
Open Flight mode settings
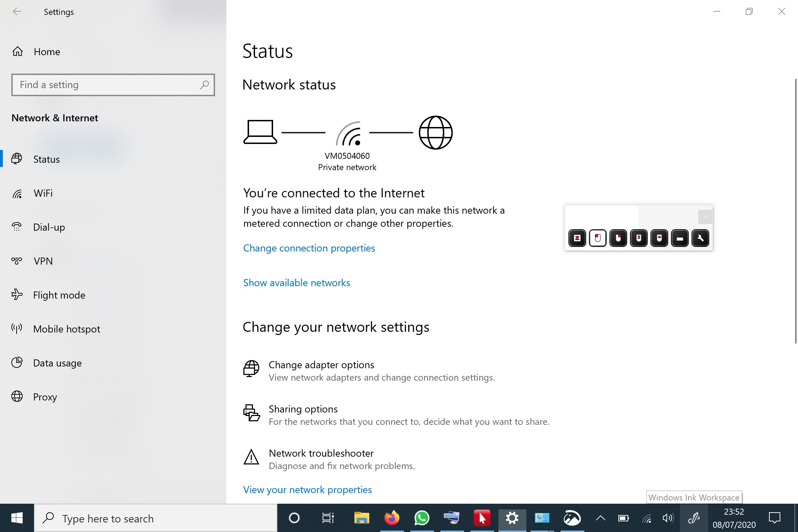click(x=59, y=295)
